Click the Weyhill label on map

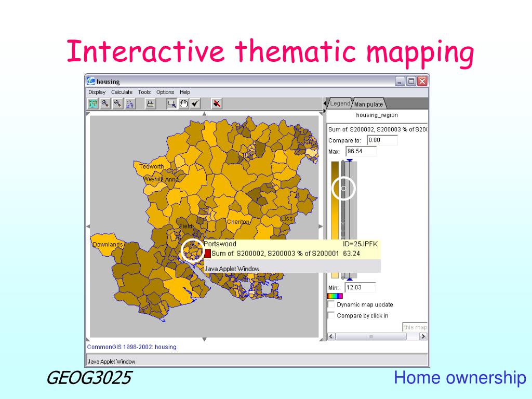pos(153,179)
